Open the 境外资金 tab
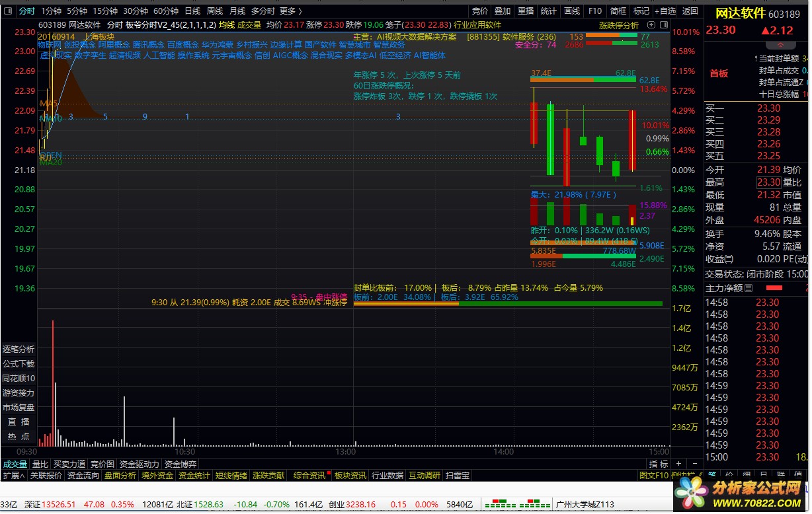The height and width of the screenshot is (514, 812). click(157, 475)
